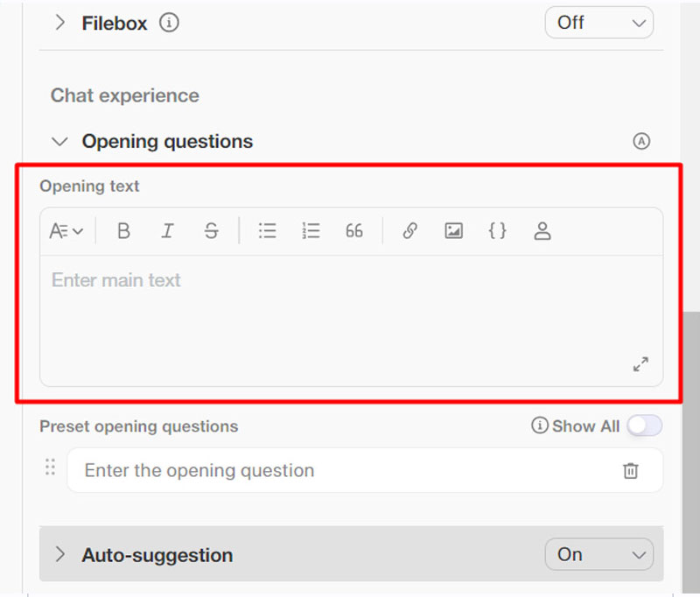Collapse the Opening questions section
This screenshot has width=700, height=597.
coord(59,141)
